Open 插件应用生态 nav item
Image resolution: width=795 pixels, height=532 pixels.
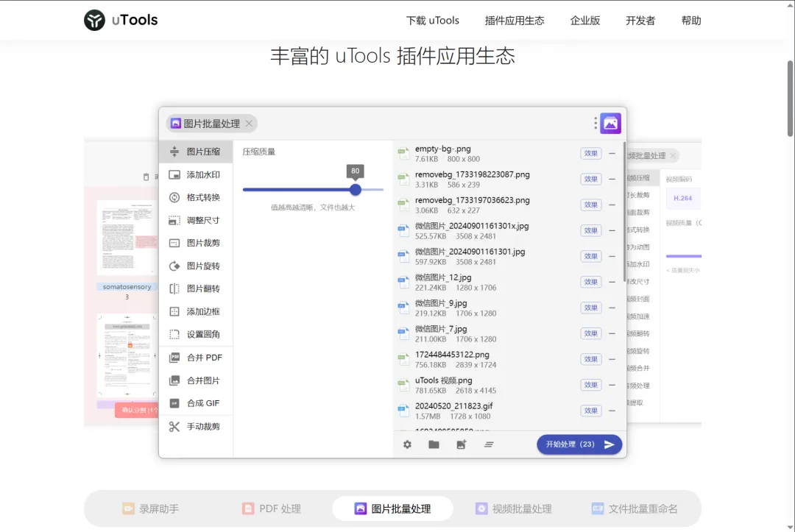pos(514,21)
